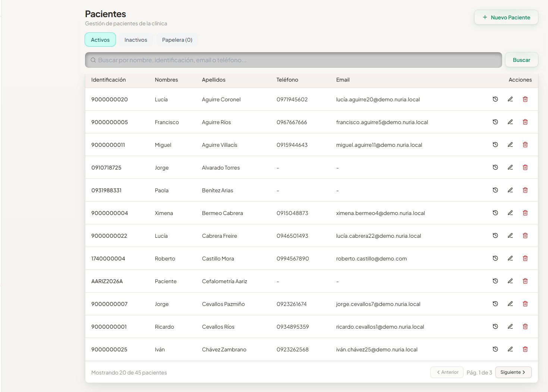This screenshot has height=392, width=548.
Task: Click the Identificación column header
Action: click(108, 80)
